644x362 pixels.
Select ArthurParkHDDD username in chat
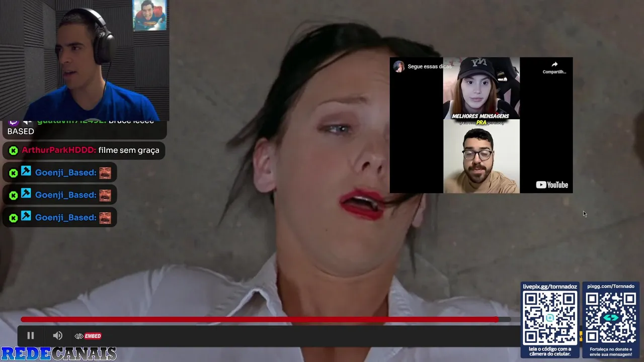pyautogui.click(x=59, y=150)
